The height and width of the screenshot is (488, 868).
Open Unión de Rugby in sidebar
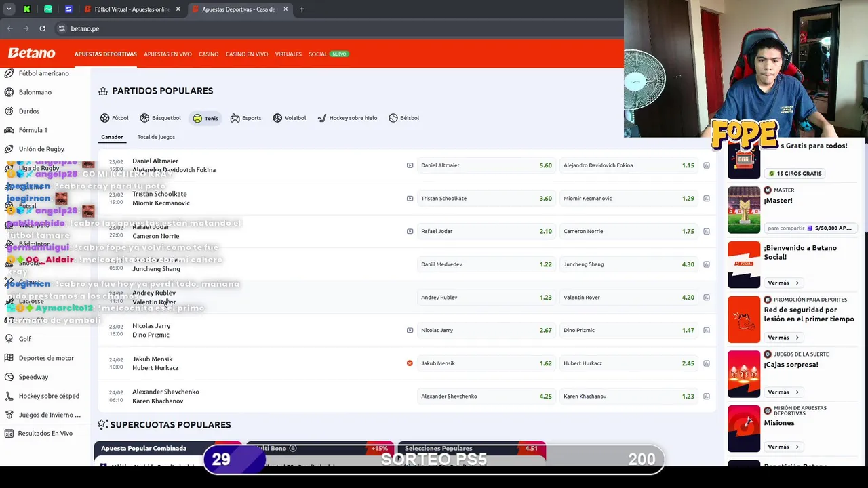(41, 149)
